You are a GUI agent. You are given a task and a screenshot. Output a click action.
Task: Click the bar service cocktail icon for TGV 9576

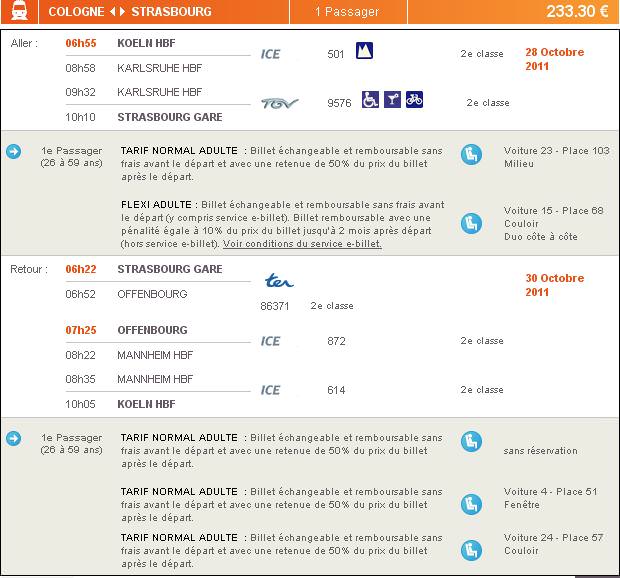point(392,100)
